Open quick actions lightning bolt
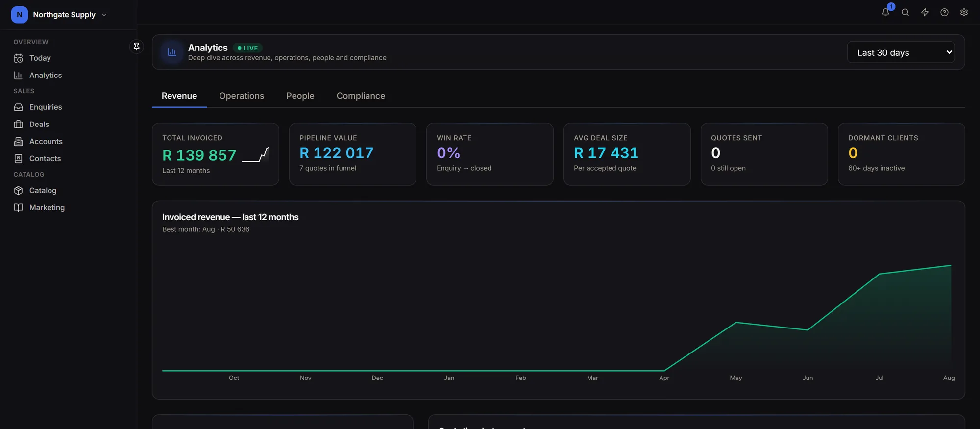 point(925,13)
